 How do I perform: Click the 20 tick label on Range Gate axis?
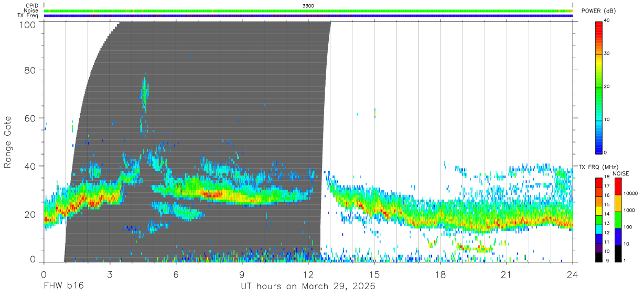29,214
